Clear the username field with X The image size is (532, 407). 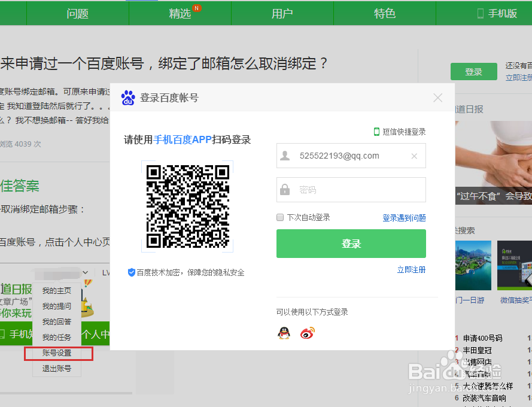(x=414, y=156)
